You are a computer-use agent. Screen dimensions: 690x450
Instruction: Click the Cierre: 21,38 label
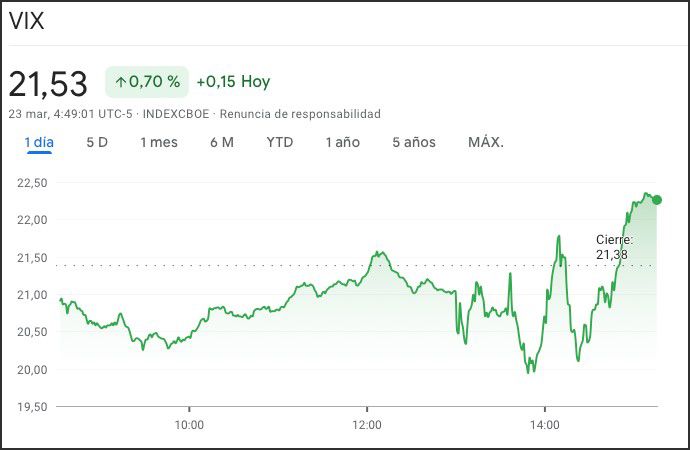[614, 247]
